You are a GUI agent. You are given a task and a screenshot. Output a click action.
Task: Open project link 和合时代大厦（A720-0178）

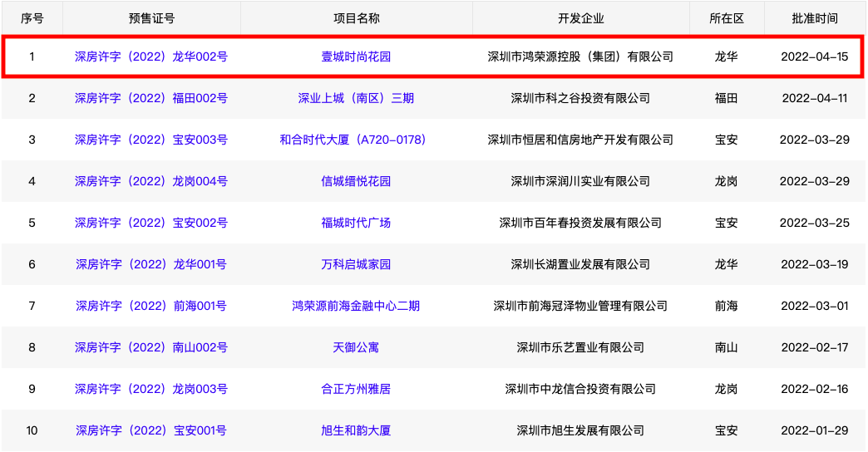[x=353, y=140]
